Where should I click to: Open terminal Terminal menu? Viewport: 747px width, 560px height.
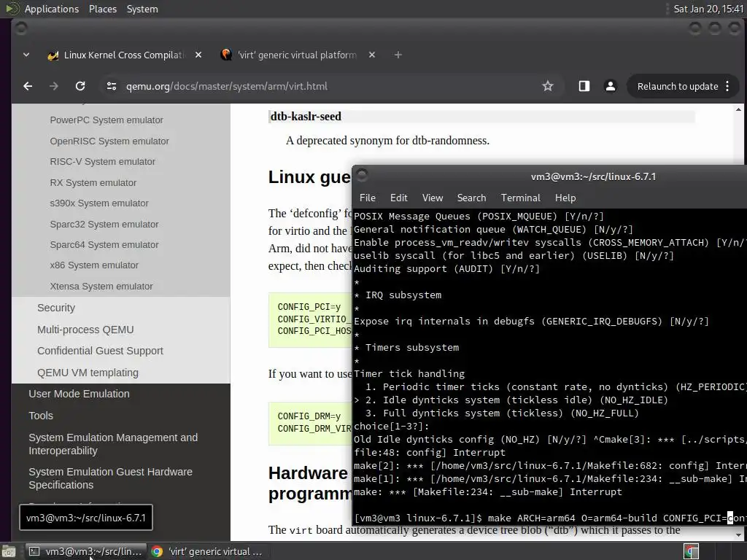[520, 198]
